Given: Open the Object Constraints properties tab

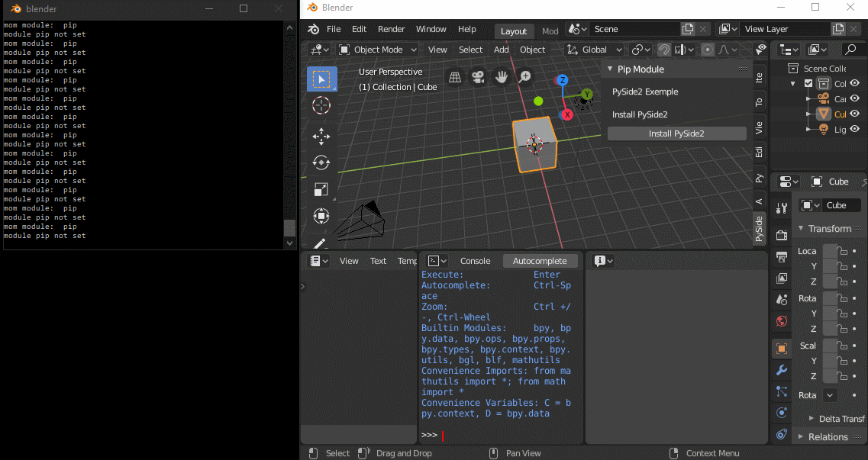Looking at the screenshot, I should tap(782, 434).
